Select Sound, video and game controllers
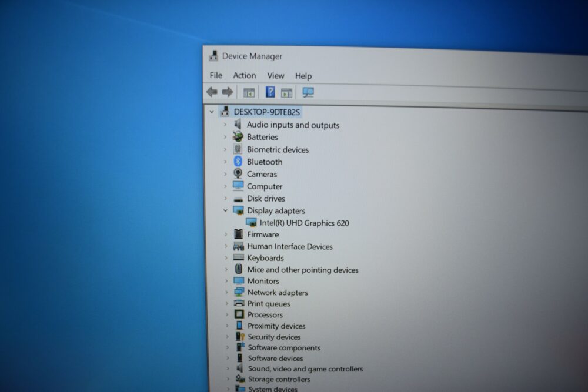Image resolution: width=588 pixels, height=392 pixels. [x=305, y=368]
